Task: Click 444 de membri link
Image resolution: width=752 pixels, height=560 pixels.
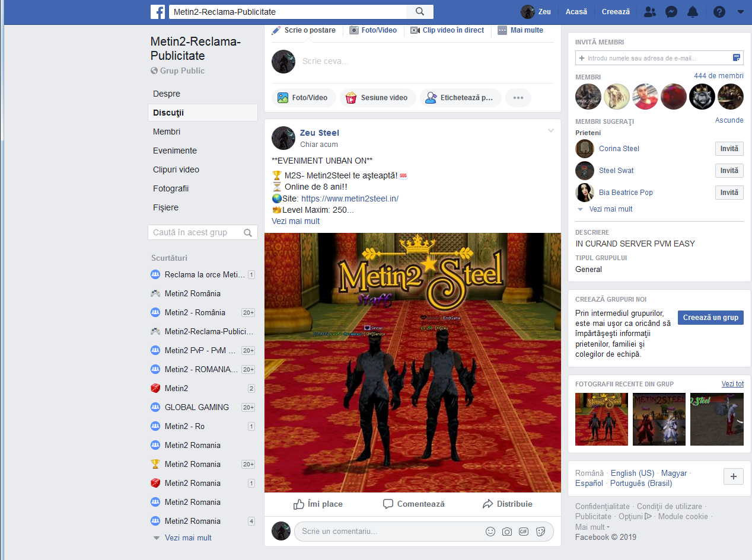Action: (719, 76)
